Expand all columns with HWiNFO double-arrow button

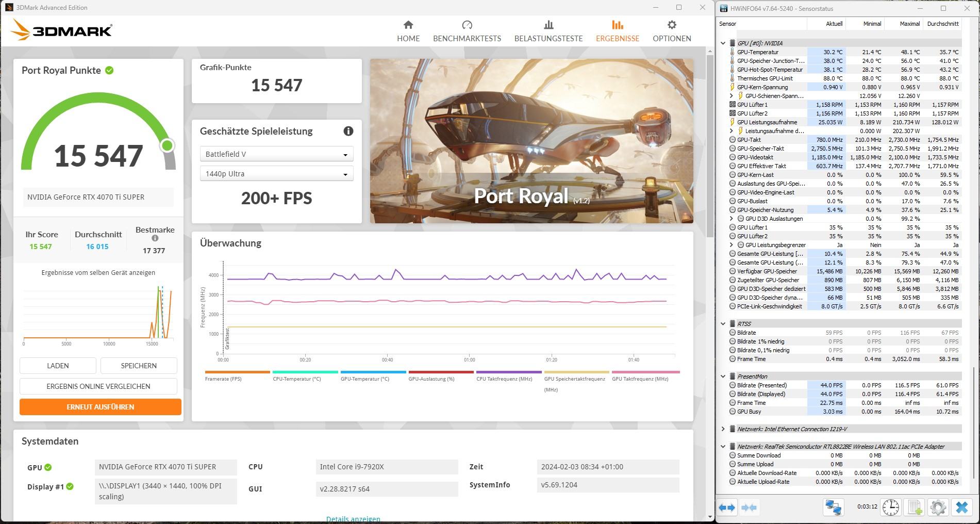727,507
